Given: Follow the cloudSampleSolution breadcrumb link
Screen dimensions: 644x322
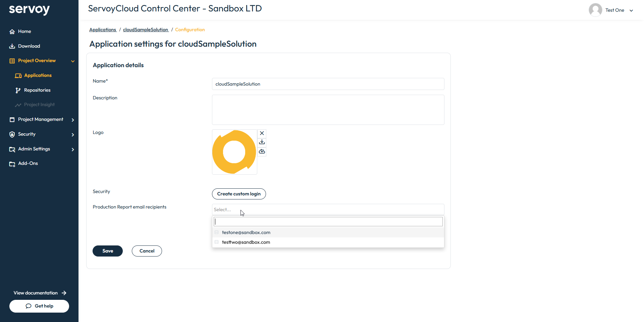Looking at the screenshot, I should tap(146, 30).
